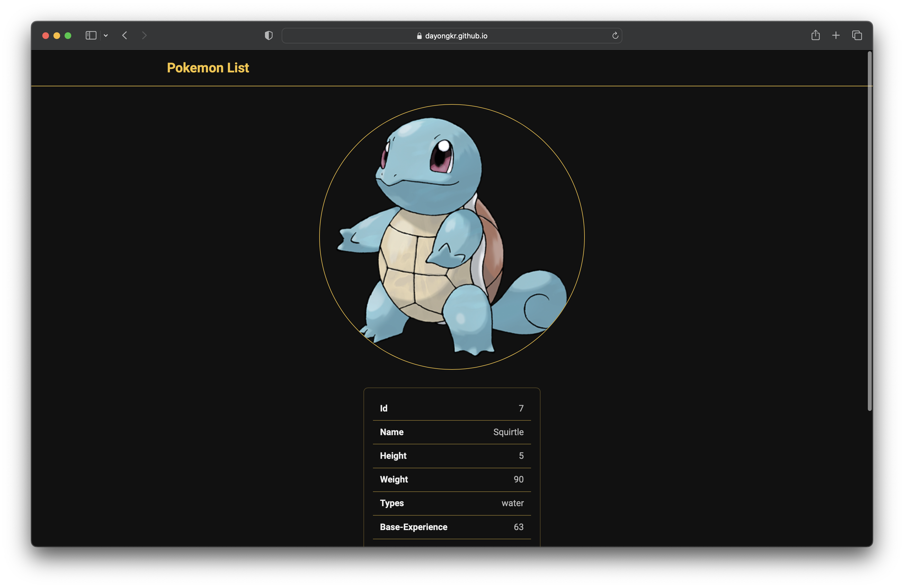Click the Squirtle Pokemon image

(x=451, y=237)
